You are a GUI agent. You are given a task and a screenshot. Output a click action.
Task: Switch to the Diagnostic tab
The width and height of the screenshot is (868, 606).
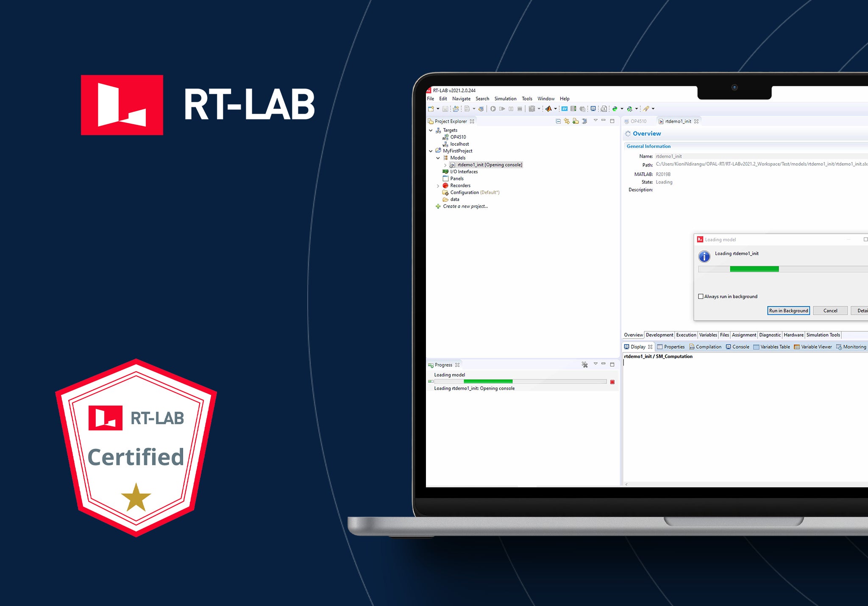pos(770,335)
